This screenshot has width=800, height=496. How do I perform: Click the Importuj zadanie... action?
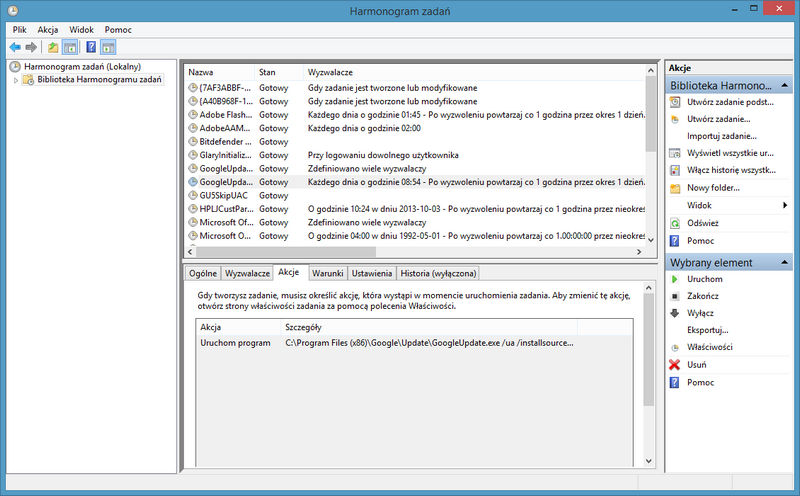tap(721, 136)
